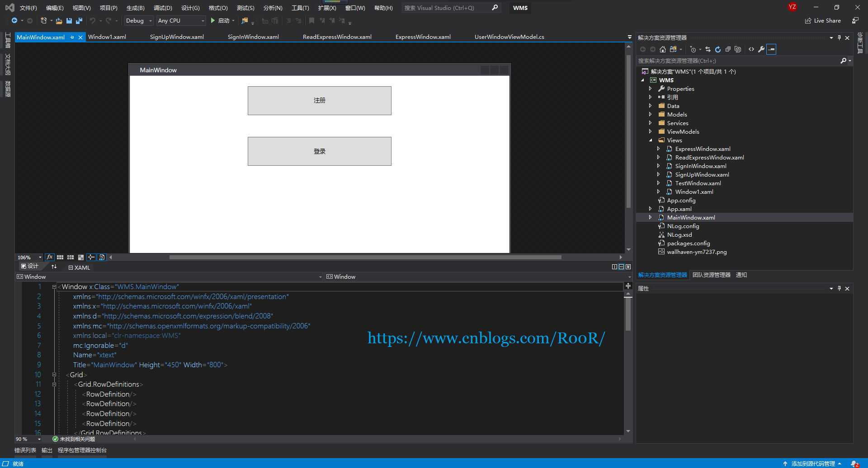The width and height of the screenshot is (868, 468).
Task: Toggle auto-hide pin on Solution Explorer panel
Action: pyautogui.click(x=839, y=37)
